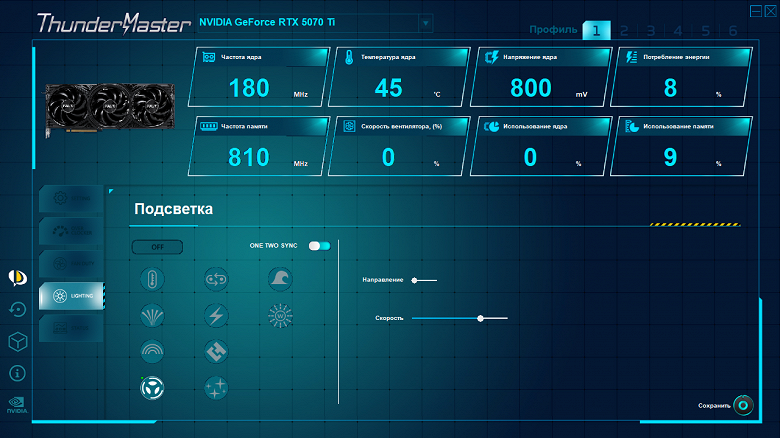Click the 45 °C temperature value
Viewport: 780px width, 438px height.
coord(389,88)
